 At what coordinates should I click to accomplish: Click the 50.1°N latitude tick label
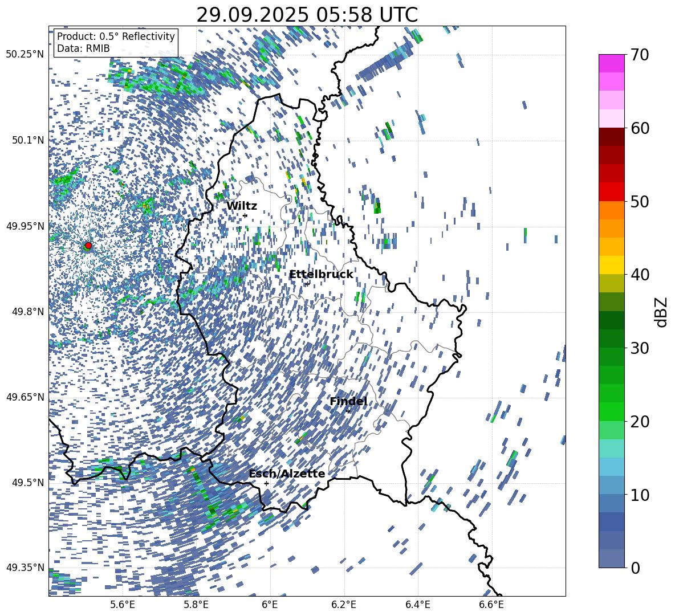click(x=27, y=140)
